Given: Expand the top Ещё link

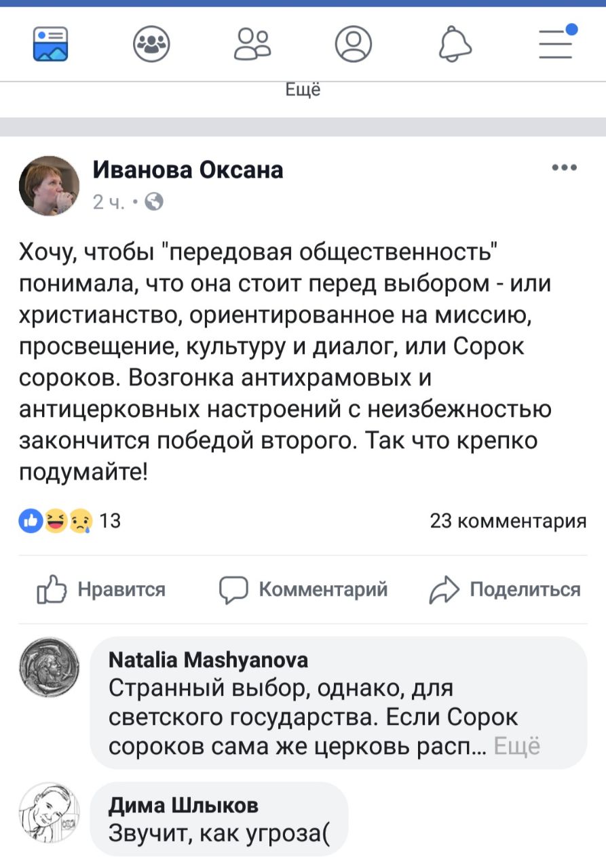Looking at the screenshot, I should tap(303, 90).
